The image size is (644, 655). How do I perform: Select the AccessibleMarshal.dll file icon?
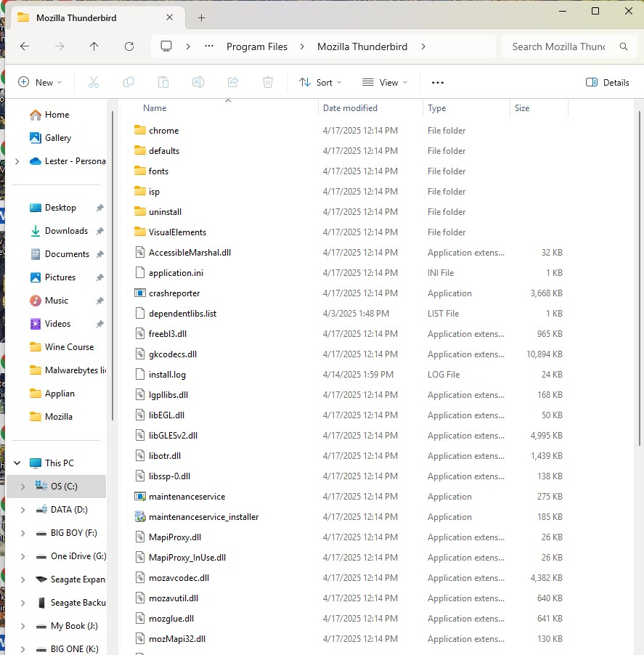[140, 252]
